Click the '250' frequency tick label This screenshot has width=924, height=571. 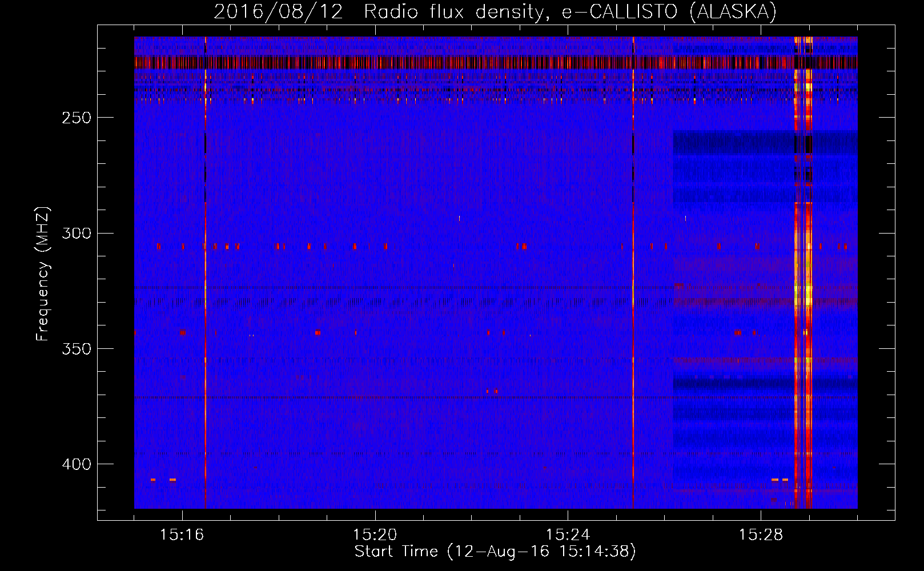click(76, 118)
